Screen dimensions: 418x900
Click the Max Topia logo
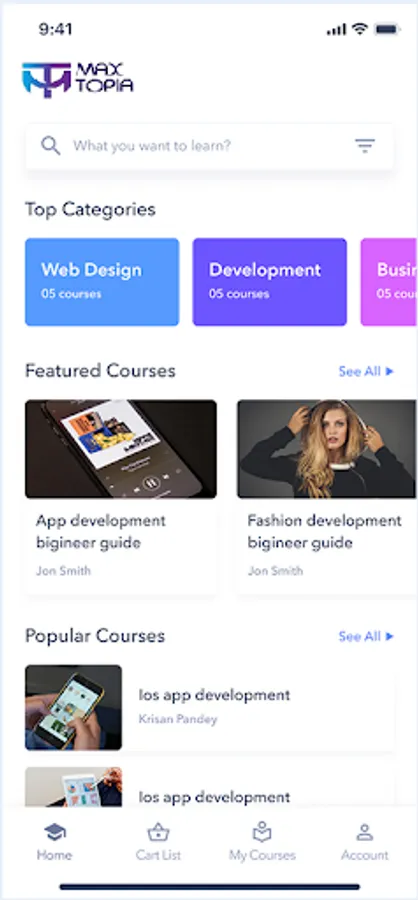78,79
